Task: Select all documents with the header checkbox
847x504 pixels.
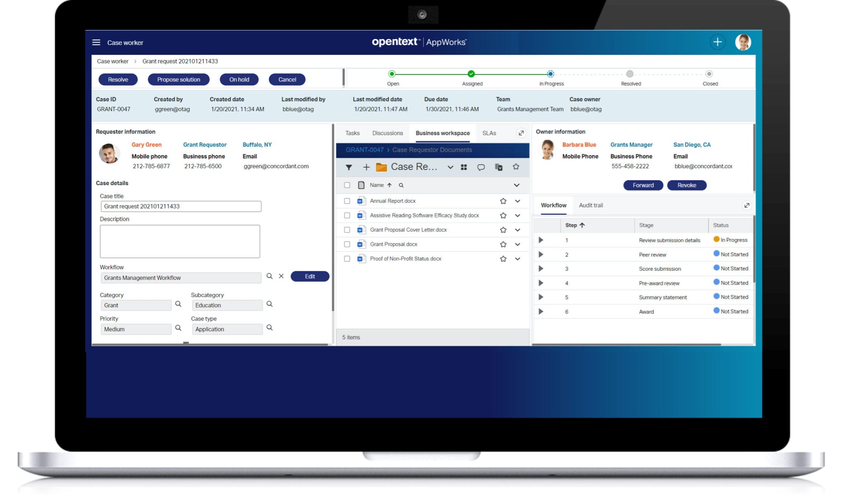Action: click(x=347, y=185)
